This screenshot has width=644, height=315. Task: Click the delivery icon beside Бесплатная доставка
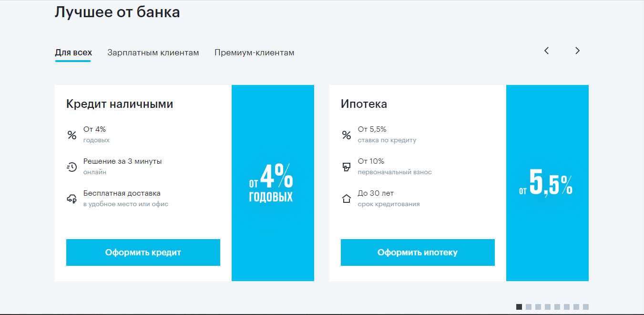72,199
